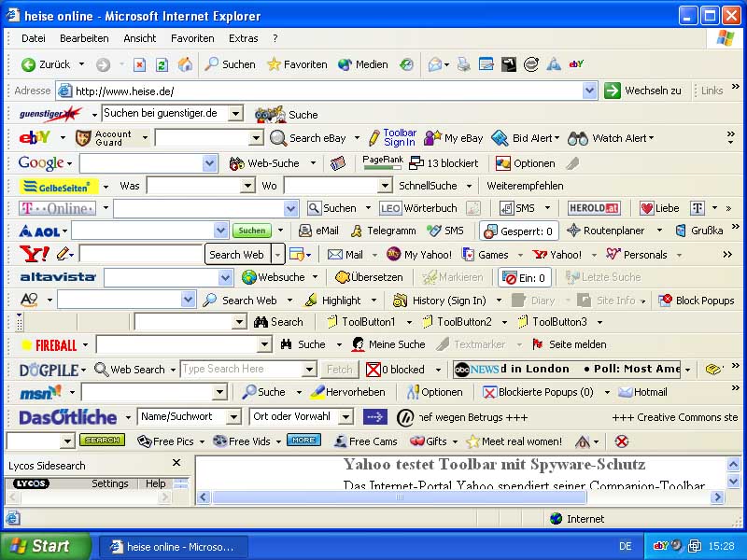Click the printer icon in IE toolbar

point(463,64)
